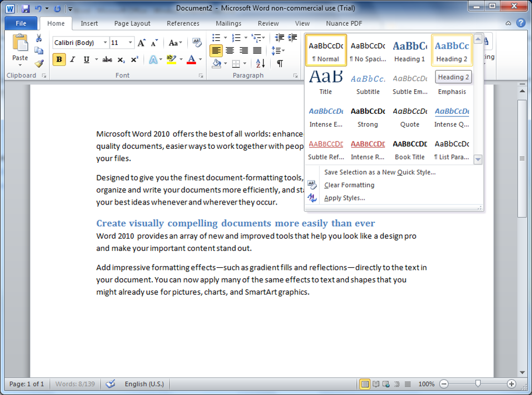Image resolution: width=532 pixels, height=395 pixels.
Task: Click the Center alignment icon
Action: click(229, 51)
